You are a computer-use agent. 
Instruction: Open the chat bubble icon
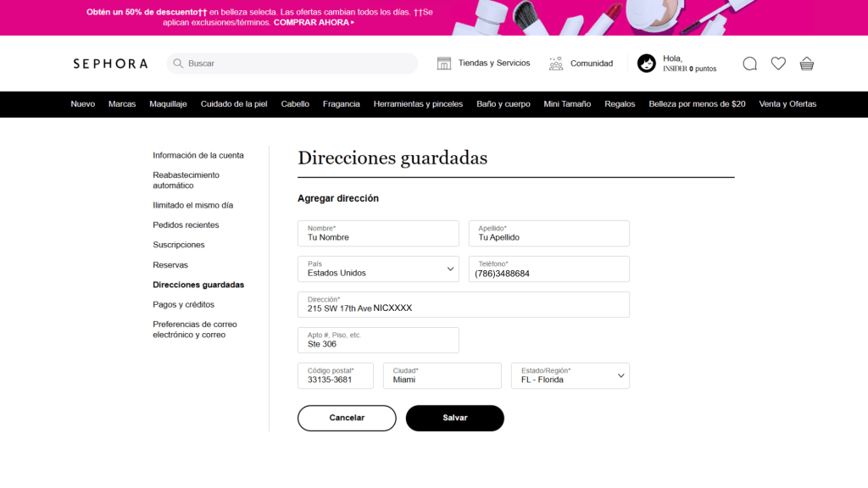coord(749,64)
